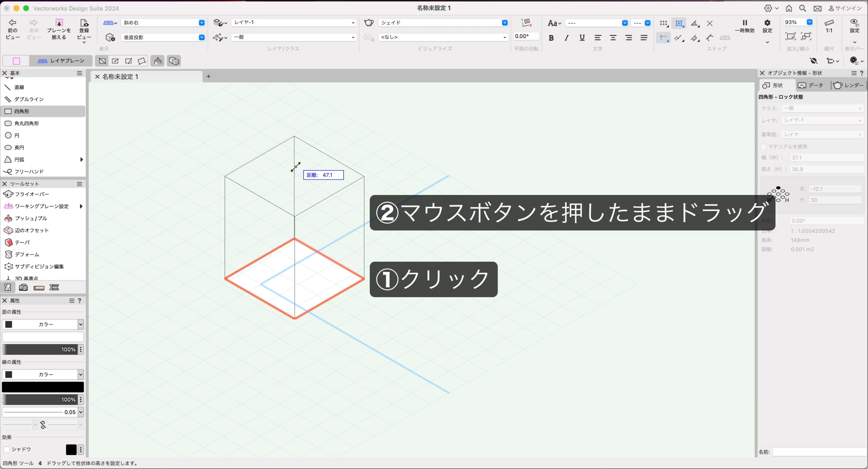Click the fill color white swatch
Screen dimensions: 868x469
(43, 337)
